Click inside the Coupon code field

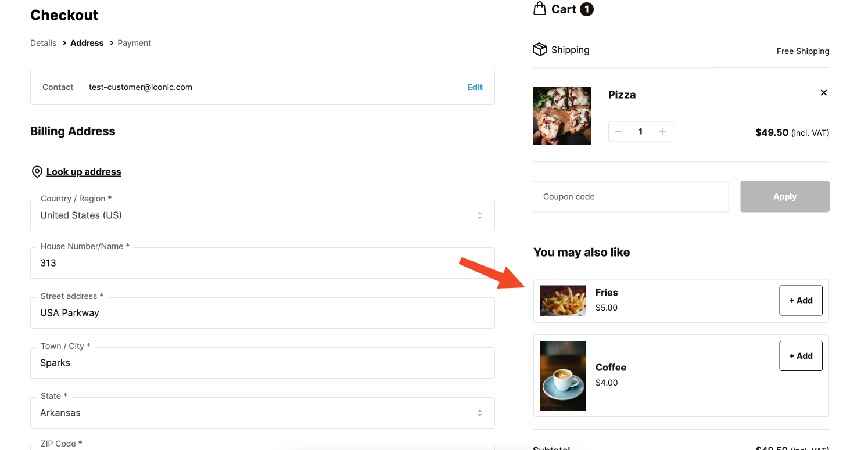(x=630, y=196)
